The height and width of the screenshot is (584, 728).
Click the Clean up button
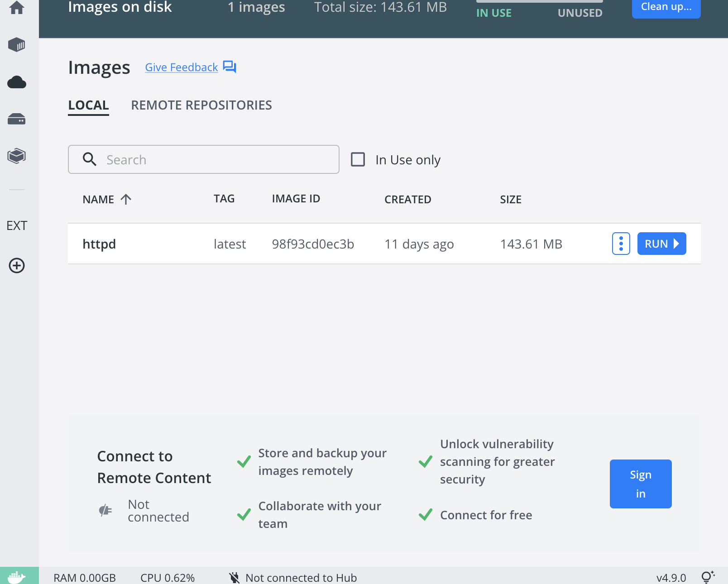click(x=666, y=7)
